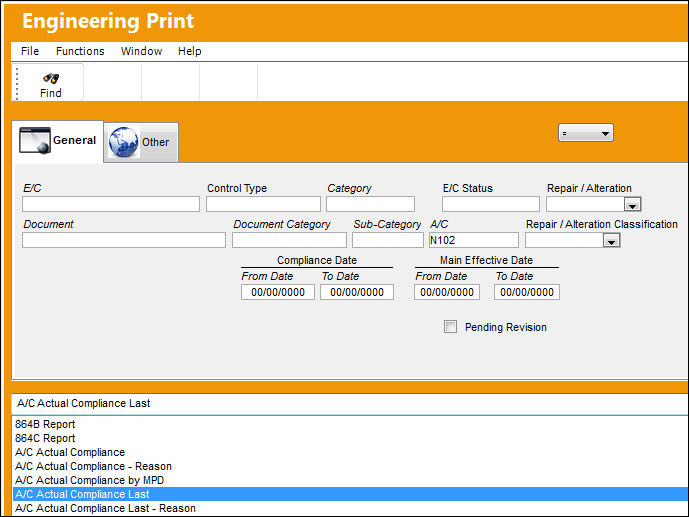The image size is (689, 517).
Task: Select the A/C Actual Compliance report
Action: 350,452
